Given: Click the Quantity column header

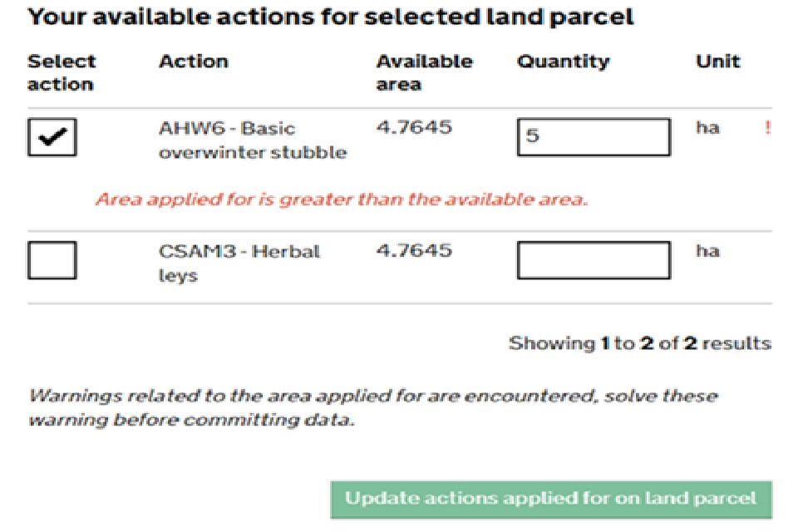Looking at the screenshot, I should click(563, 62).
